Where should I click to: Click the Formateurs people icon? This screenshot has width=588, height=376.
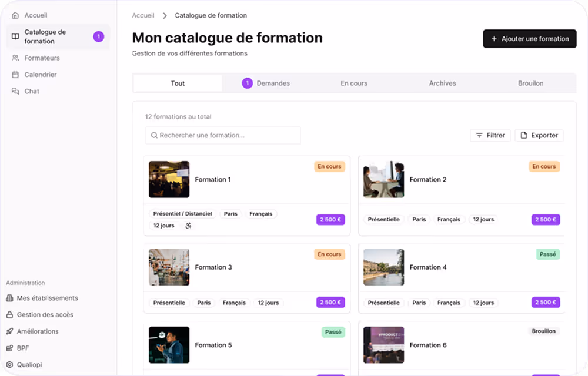point(15,58)
